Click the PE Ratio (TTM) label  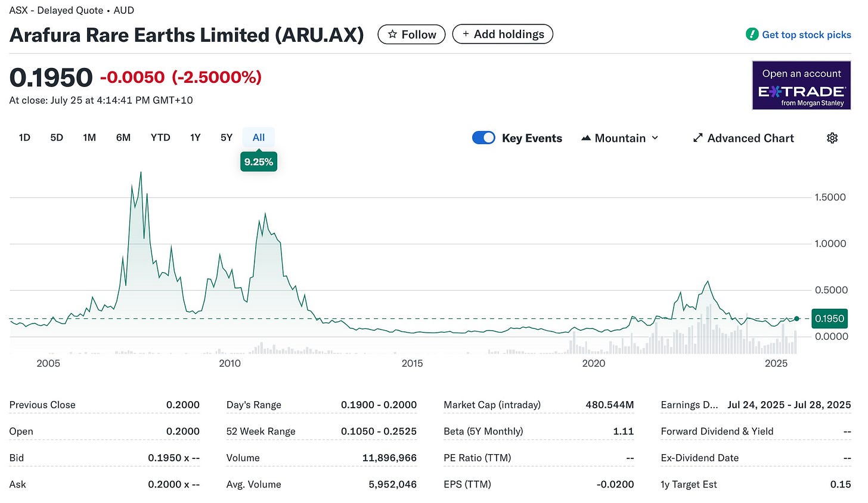(478, 458)
